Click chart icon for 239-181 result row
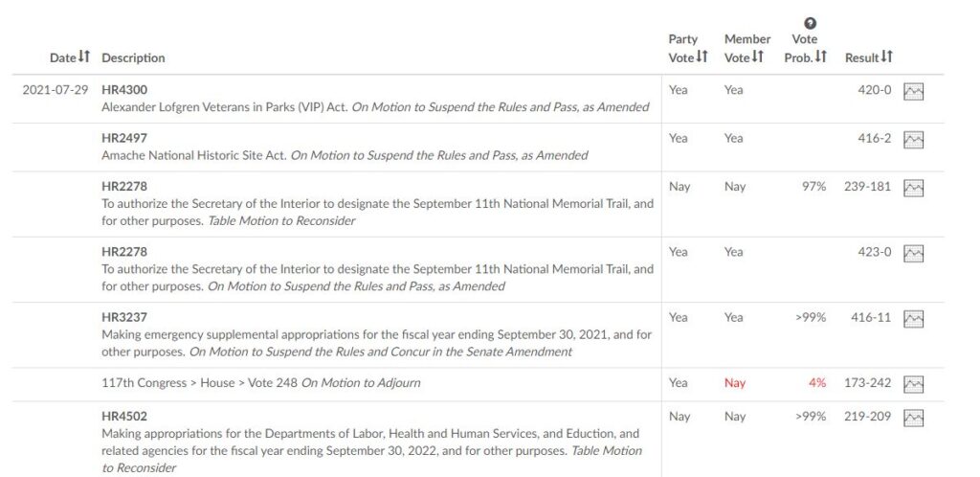This screenshot has width=980, height=477. coord(913,188)
